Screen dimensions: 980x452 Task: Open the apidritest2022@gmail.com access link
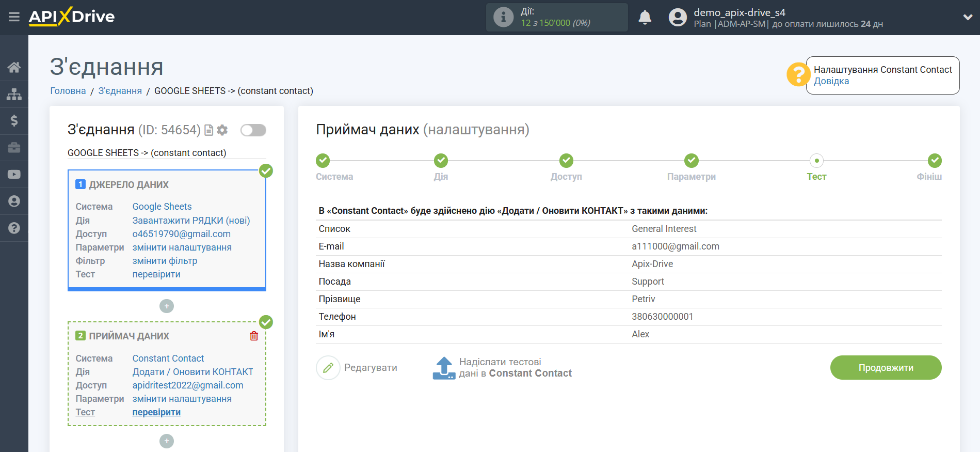pyautogui.click(x=188, y=385)
